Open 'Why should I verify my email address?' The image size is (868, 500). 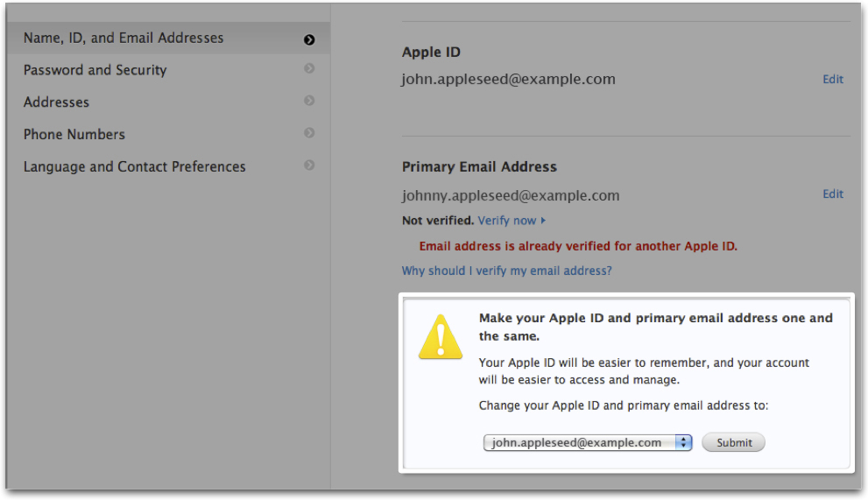point(506,271)
